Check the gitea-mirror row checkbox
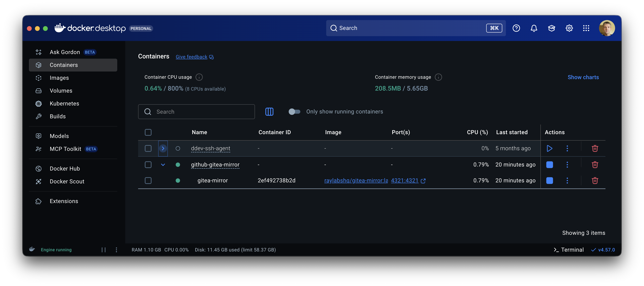This screenshot has height=286, width=644. pyautogui.click(x=148, y=180)
